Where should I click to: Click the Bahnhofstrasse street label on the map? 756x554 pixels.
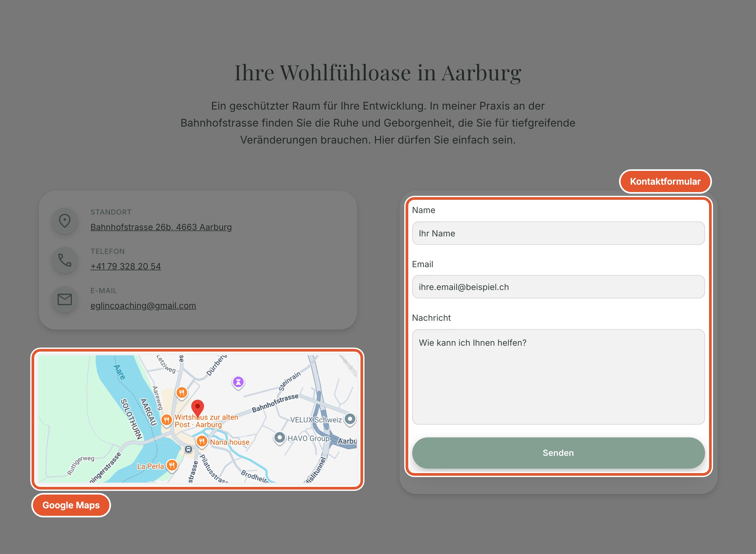pyautogui.click(x=275, y=403)
